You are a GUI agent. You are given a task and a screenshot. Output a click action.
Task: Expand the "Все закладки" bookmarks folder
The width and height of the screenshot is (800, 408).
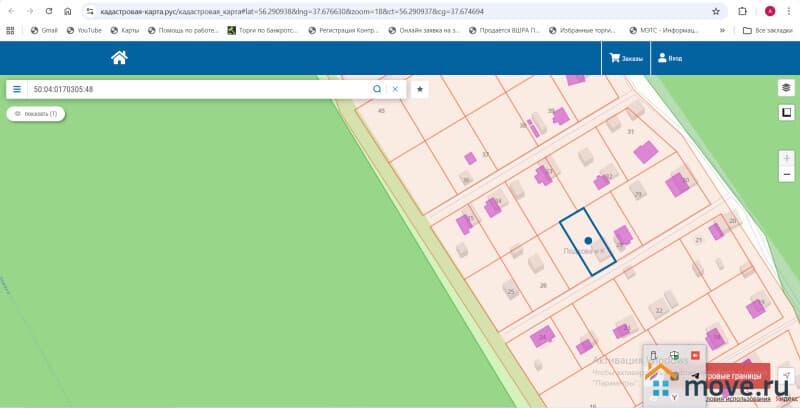coord(767,30)
